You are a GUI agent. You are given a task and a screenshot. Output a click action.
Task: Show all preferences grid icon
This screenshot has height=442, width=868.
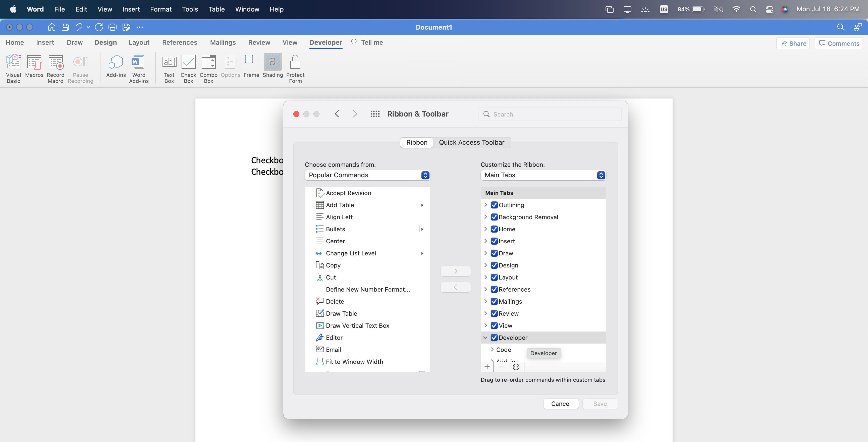[375, 114]
